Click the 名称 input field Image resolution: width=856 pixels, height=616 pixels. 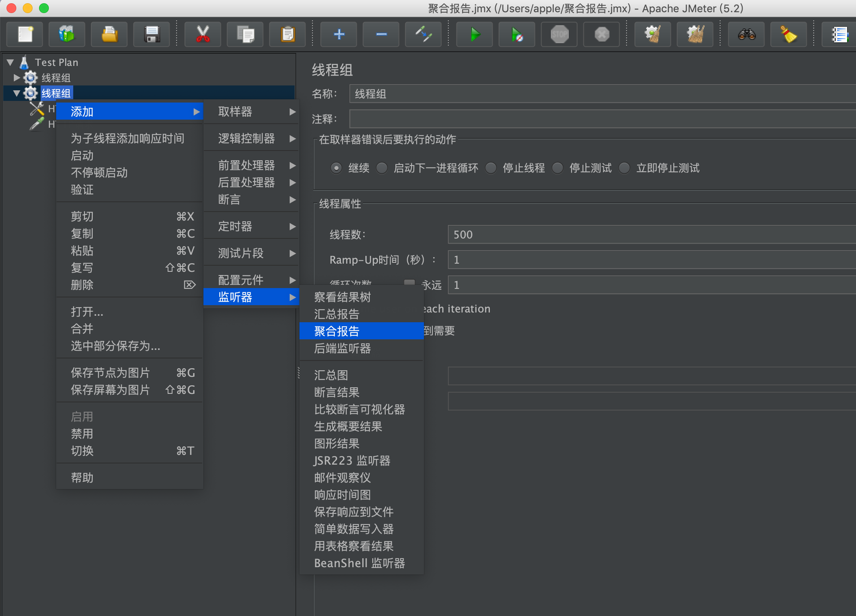point(603,94)
